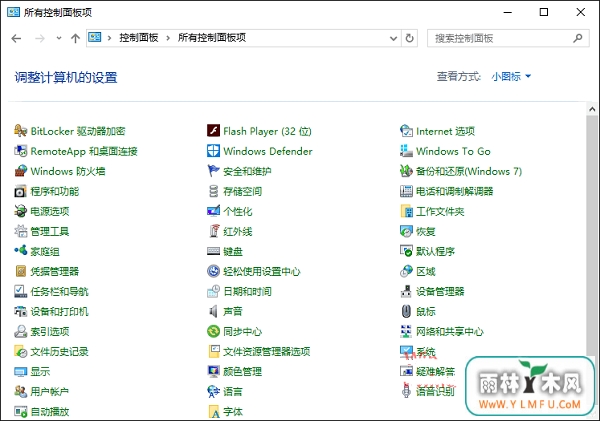600x421 pixels.
Task: Open the 同步中心 green sync icon
Action: pos(214,331)
